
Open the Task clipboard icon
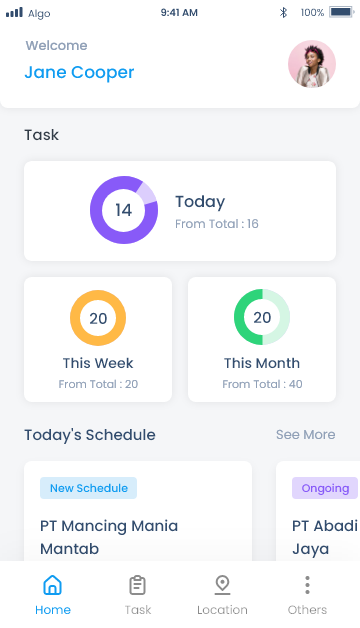coord(137,585)
